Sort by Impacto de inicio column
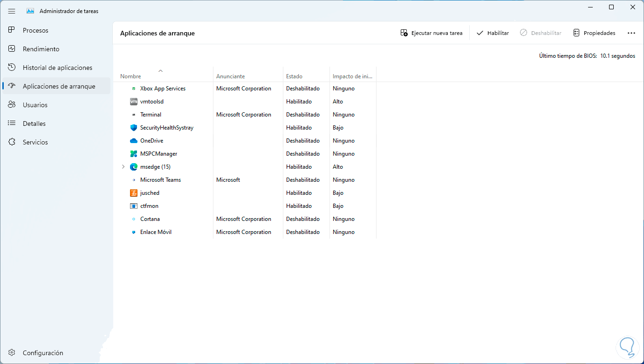Screen dimensions: 644x364 353,76
